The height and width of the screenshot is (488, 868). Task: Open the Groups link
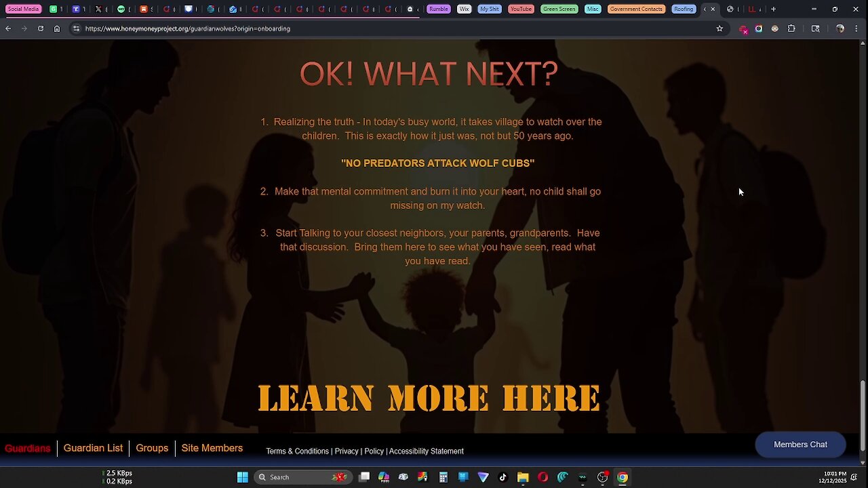pos(152,448)
